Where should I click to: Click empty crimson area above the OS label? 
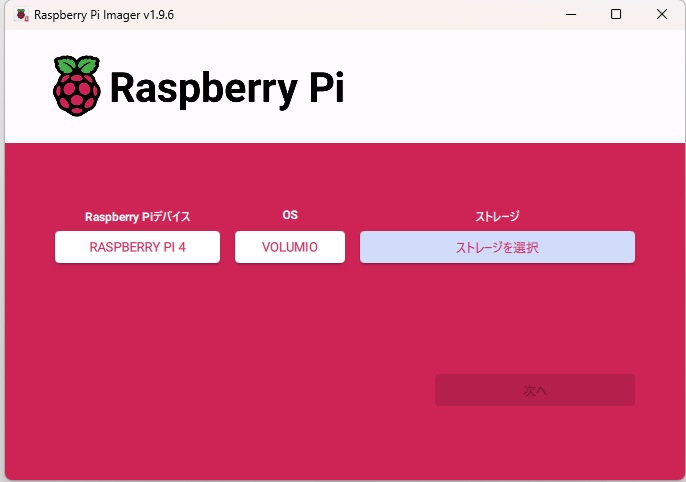[290, 175]
